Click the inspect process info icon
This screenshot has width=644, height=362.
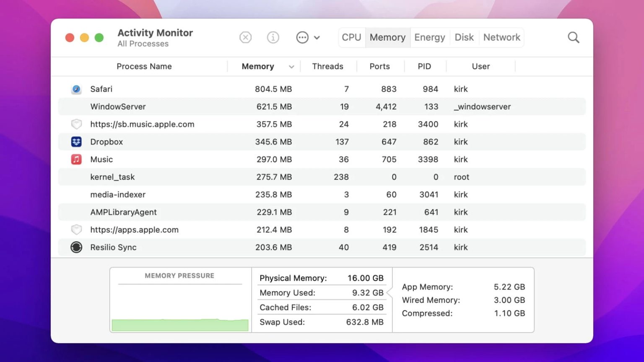point(273,37)
